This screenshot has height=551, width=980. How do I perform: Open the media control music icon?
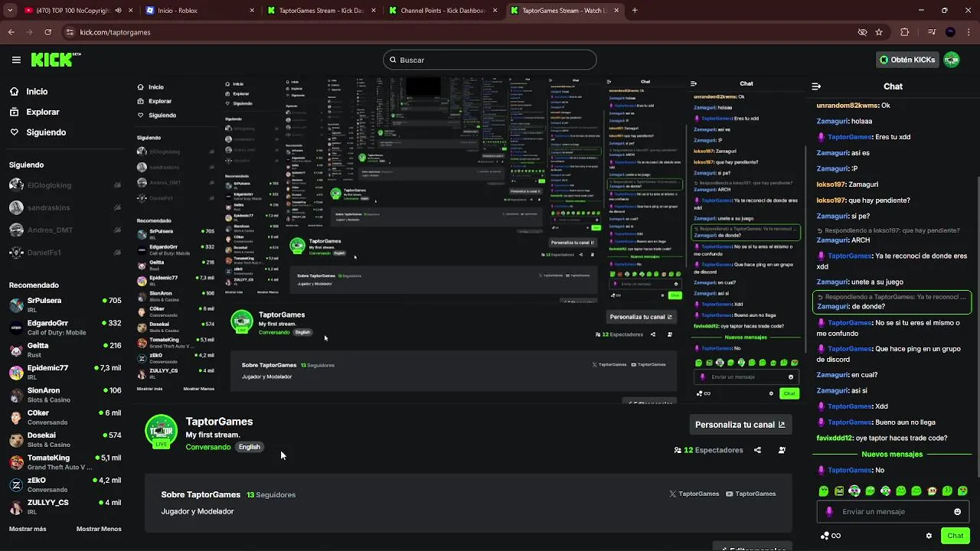(931, 32)
